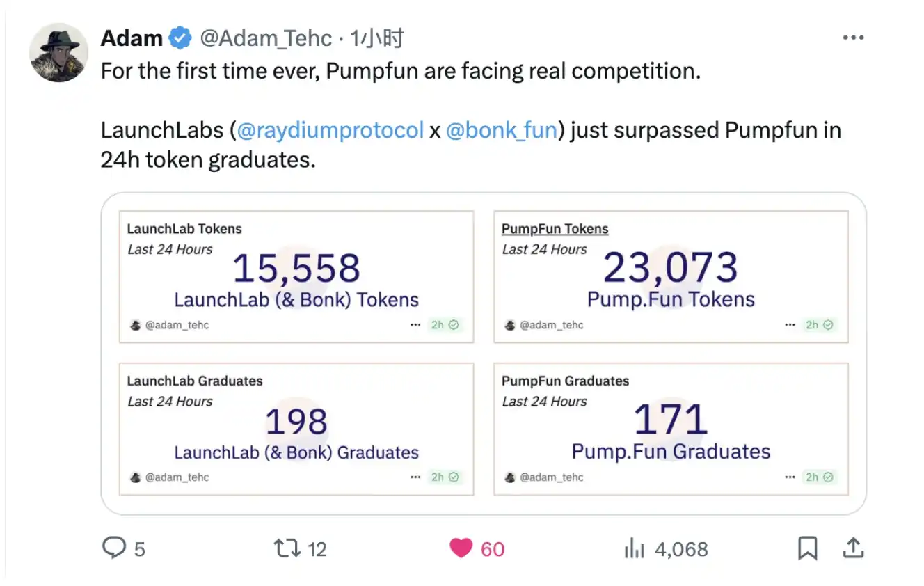924x586 pixels.
Task: Open the @raydiumprotocol mention link
Action: coord(330,130)
